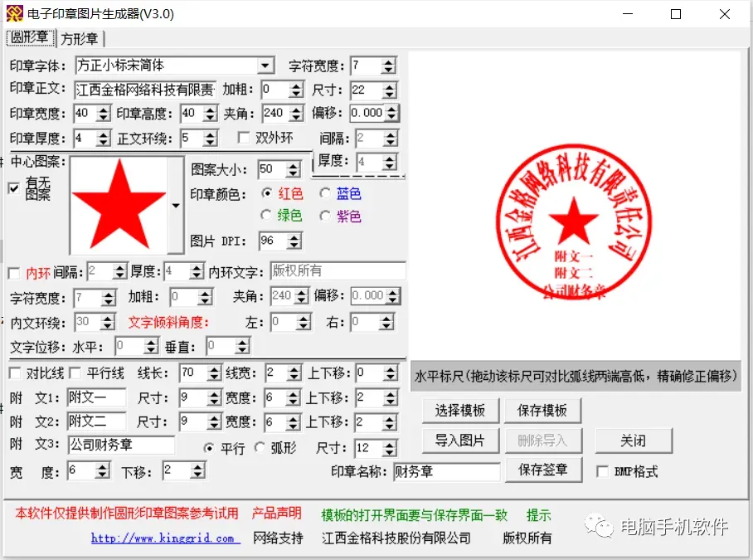Expand the 中心图案 star pattern dropdown
Viewport: 753px width, 560px height.
tap(176, 206)
